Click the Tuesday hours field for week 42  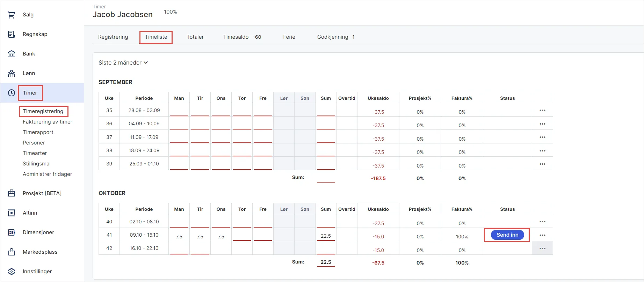tap(200, 249)
